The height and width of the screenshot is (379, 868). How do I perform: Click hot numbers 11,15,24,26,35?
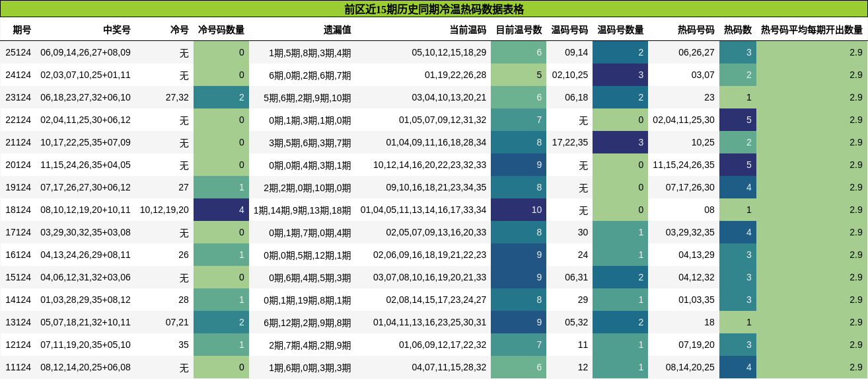(x=684, y=165)
